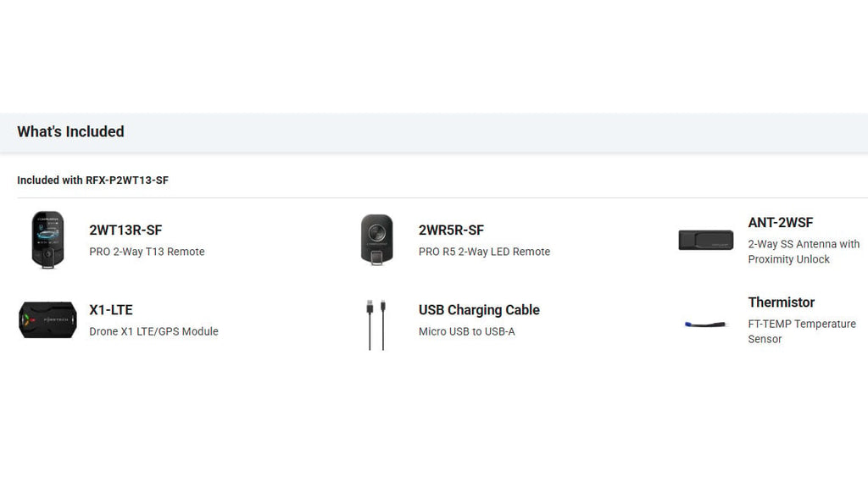Image resolution: width=868 pixels, height=494 pixels.
Task: Click Drone X1 LTE/GPS Module description
Action: [154, 331]
